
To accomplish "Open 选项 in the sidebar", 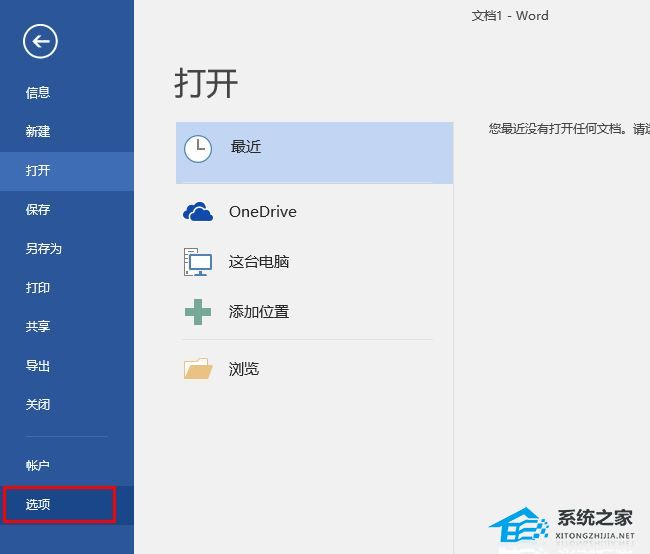I will tap(67, 505).
